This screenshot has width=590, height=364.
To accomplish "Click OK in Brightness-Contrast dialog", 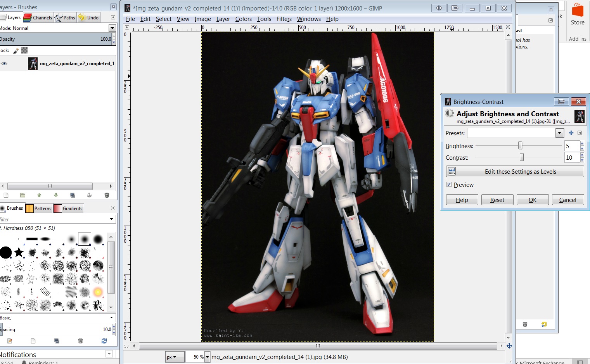I will point(533,200).
